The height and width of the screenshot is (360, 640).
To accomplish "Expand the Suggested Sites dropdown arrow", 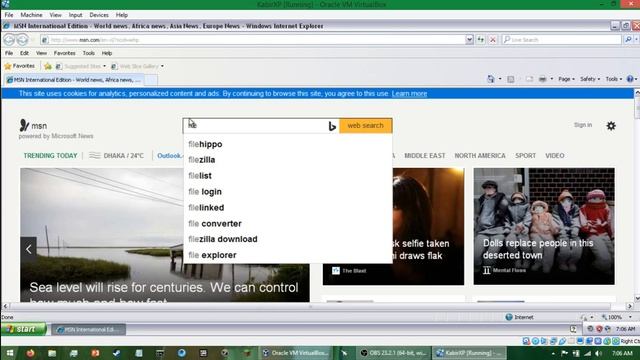I will (104, 66).
